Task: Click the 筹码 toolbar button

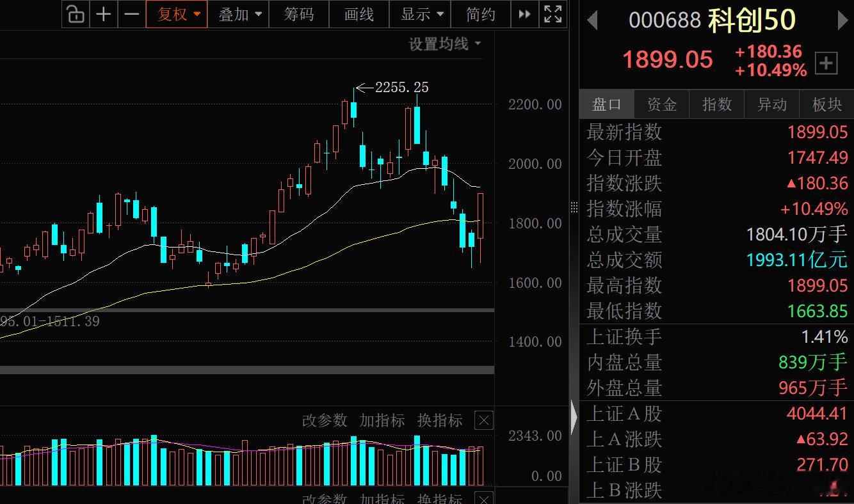Action: click(x=298, y=14)
